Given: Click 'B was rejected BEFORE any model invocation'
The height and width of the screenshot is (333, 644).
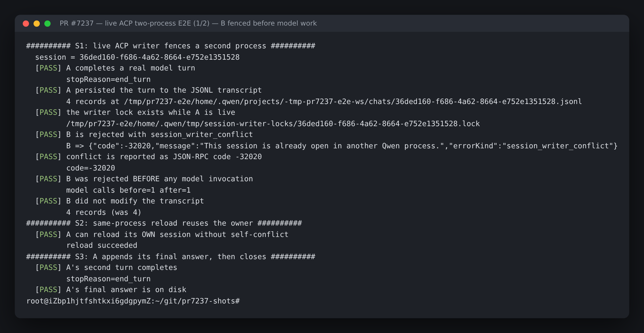Looking at the screenshot, I should pos(159,179).
